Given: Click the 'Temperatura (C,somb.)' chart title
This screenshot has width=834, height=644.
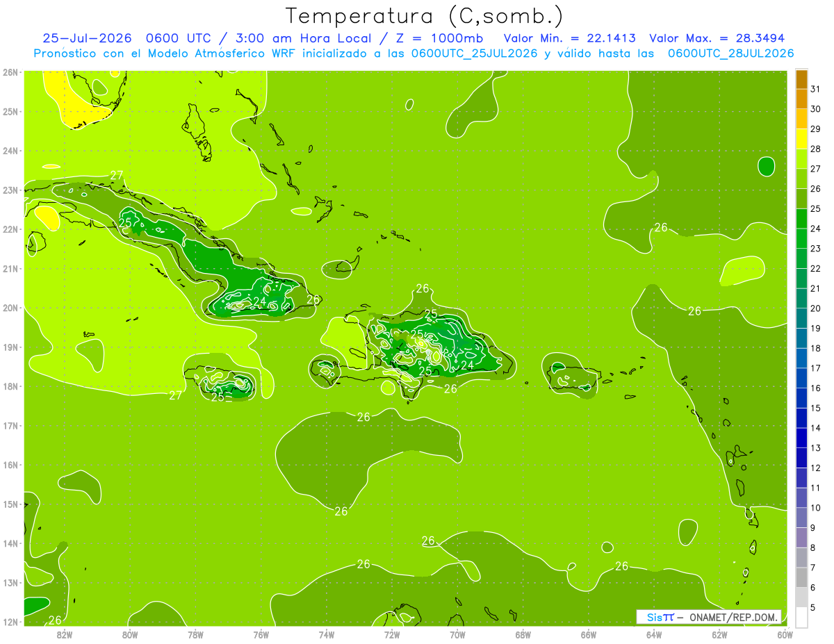Looking at the screenshot, I should coord(425,16).
